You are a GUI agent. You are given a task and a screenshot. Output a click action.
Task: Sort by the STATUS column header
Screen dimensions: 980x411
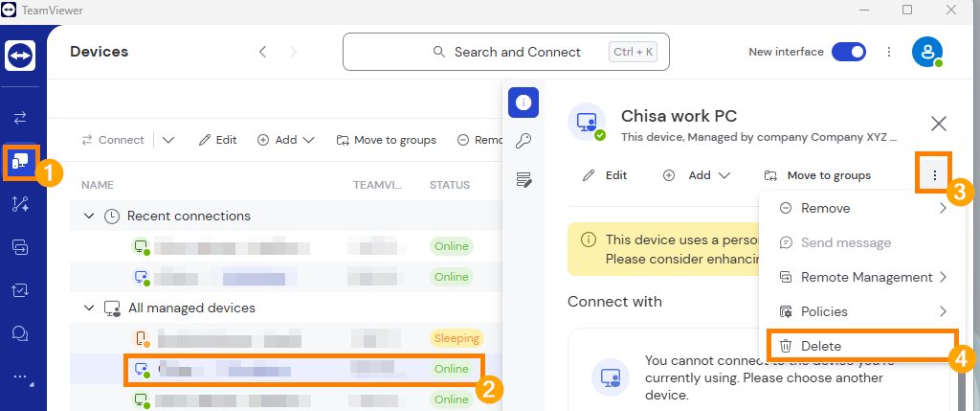pos(450,185)
